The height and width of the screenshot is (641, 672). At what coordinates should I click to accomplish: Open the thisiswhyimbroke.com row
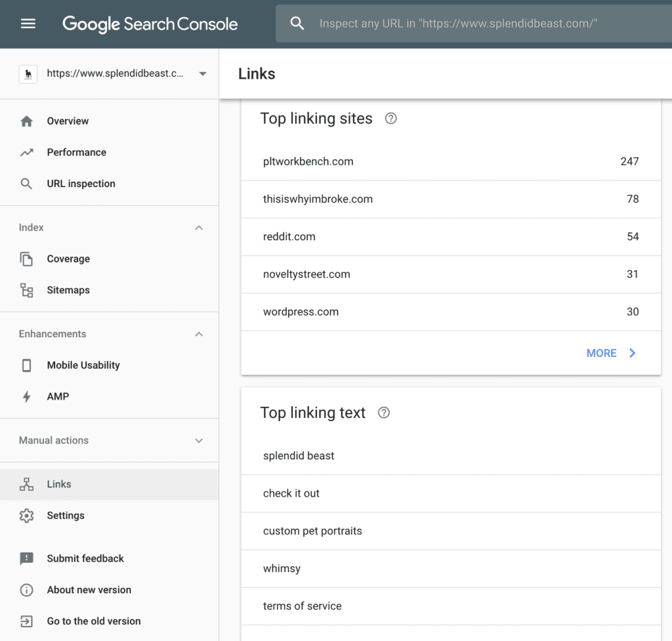(451, 199)
